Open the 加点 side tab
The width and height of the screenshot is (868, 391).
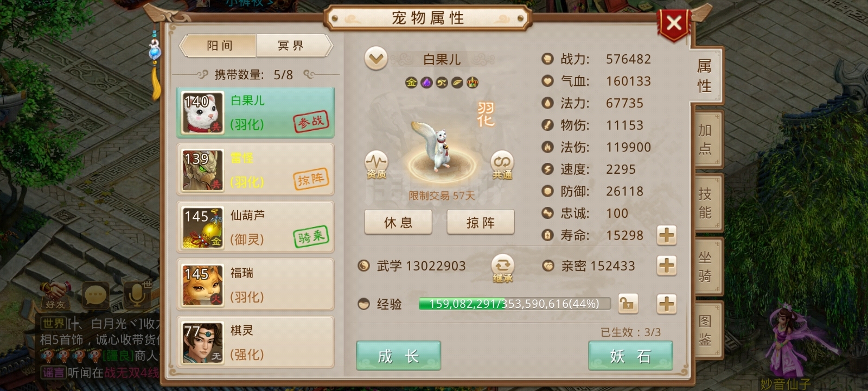pyautogui.click(x=705, y=139)
